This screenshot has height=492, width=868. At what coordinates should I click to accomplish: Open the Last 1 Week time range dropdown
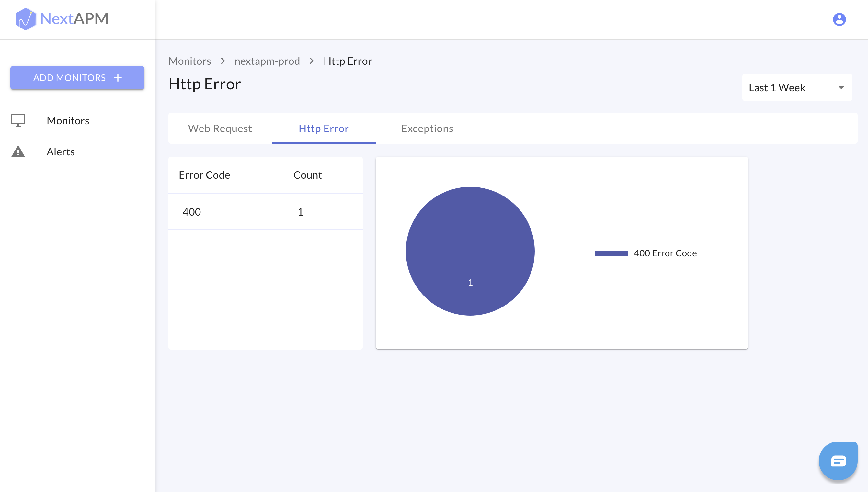pyautogui.click(x=797, y=87)
